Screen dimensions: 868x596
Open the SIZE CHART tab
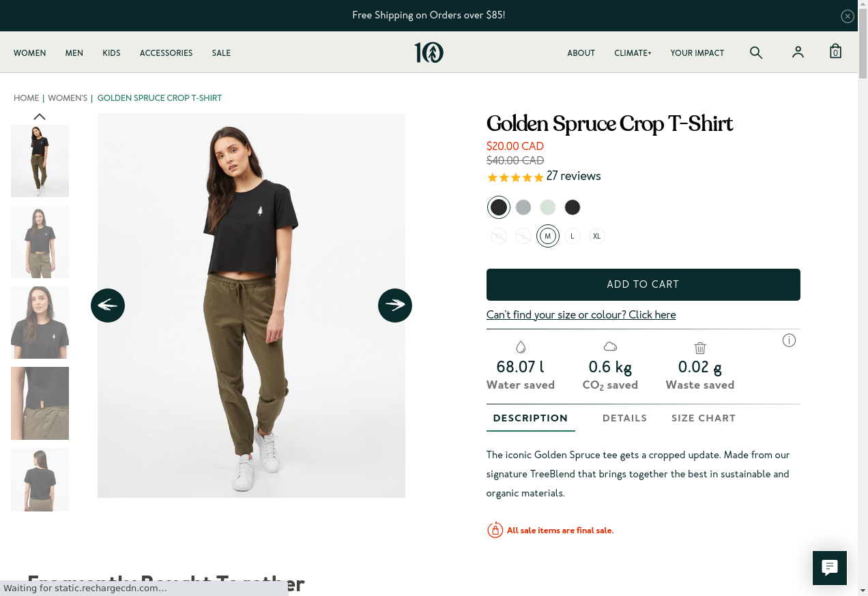[x=704, y=418]
